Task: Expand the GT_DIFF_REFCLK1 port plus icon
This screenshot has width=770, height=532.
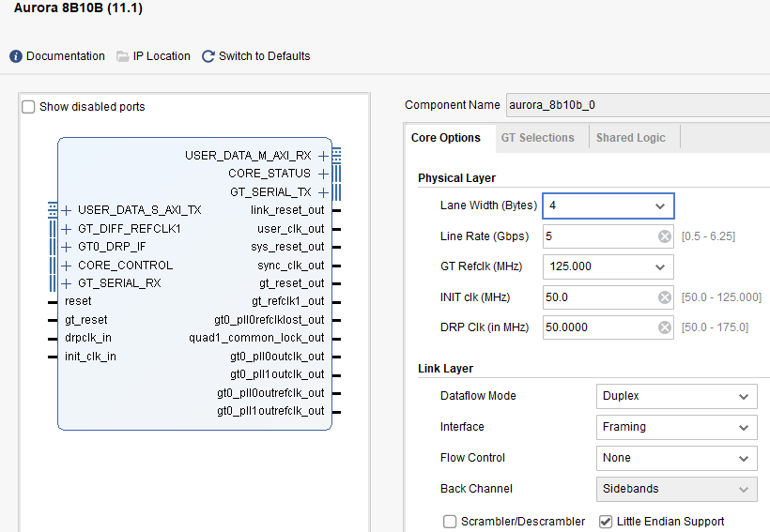Action: 67,229
